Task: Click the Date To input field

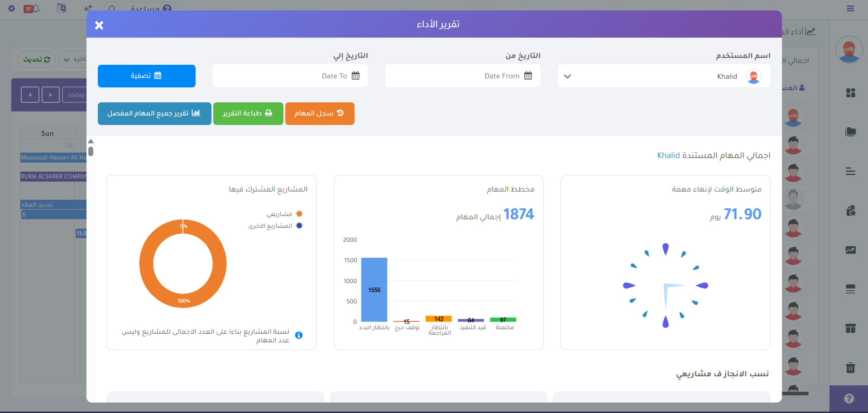Action: click(x=290, y=76)
